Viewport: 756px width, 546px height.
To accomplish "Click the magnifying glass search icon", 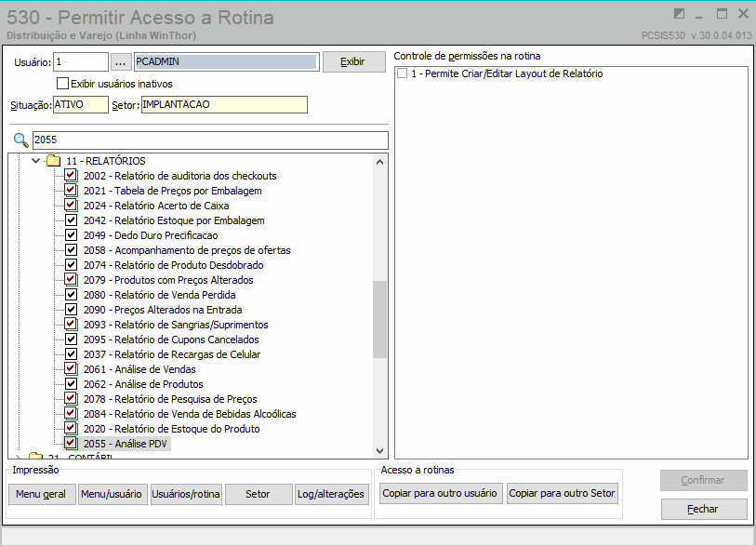I will (x=20, y=140).
